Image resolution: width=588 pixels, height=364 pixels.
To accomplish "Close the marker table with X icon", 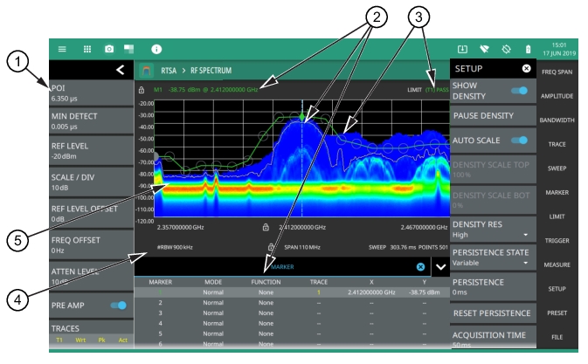I will coord(420,266).
